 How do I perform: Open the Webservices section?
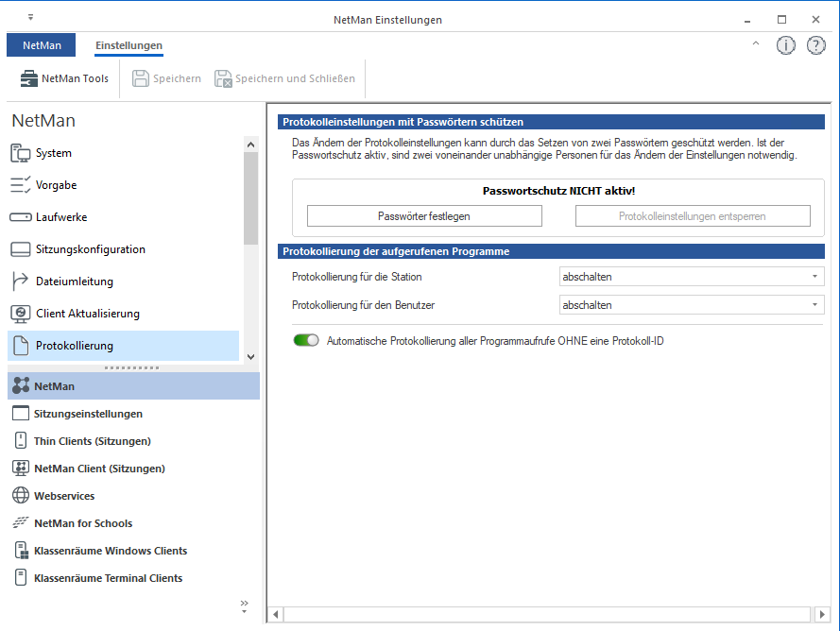[64, 496]
